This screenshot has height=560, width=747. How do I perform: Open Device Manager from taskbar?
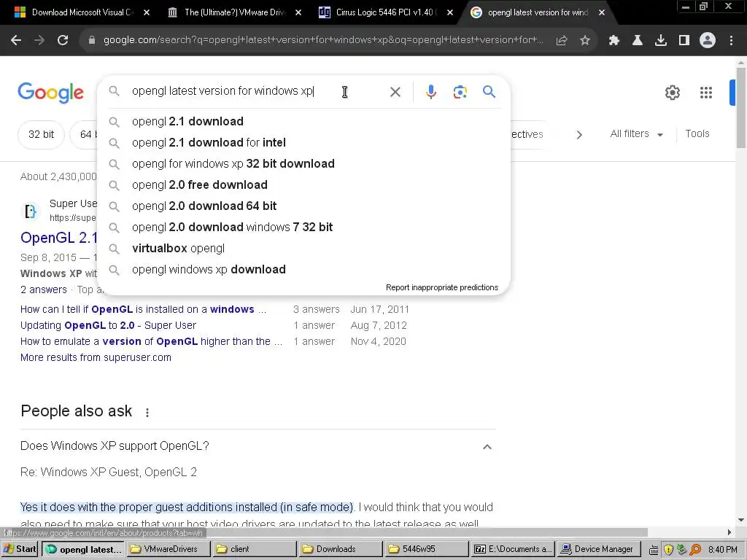point(598,549)
